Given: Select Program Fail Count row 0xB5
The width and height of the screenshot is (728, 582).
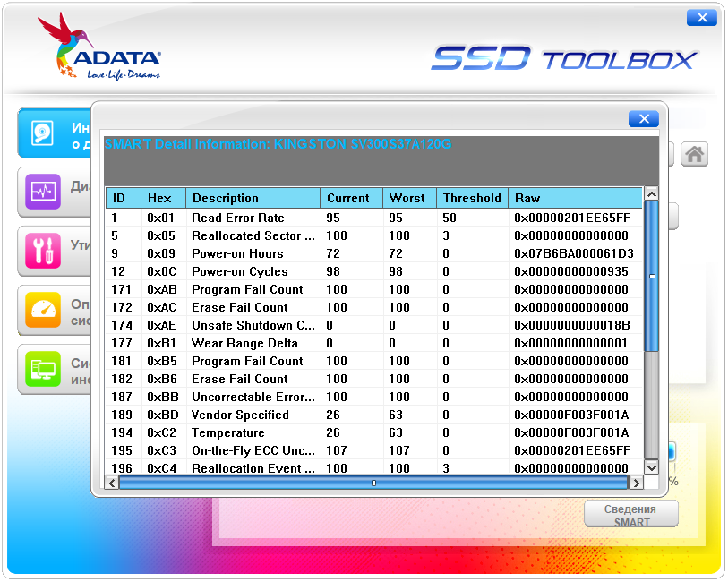Looking at the screenshot, I should [x=374, y=361].
